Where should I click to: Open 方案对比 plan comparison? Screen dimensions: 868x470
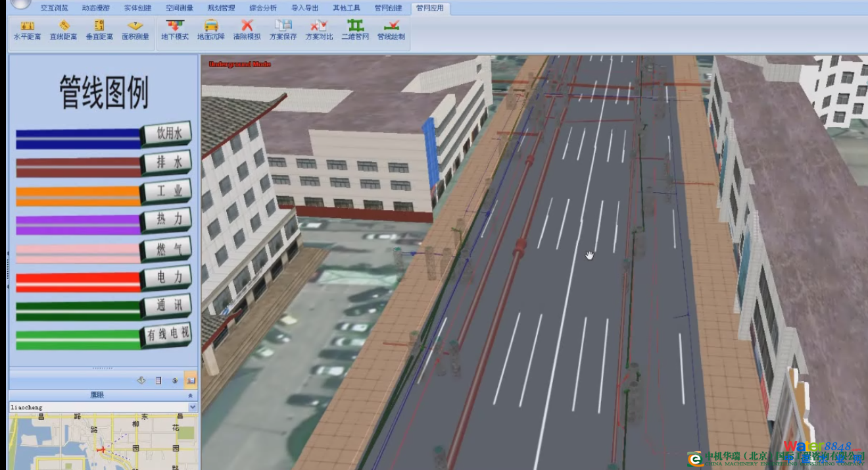point(319,31)
